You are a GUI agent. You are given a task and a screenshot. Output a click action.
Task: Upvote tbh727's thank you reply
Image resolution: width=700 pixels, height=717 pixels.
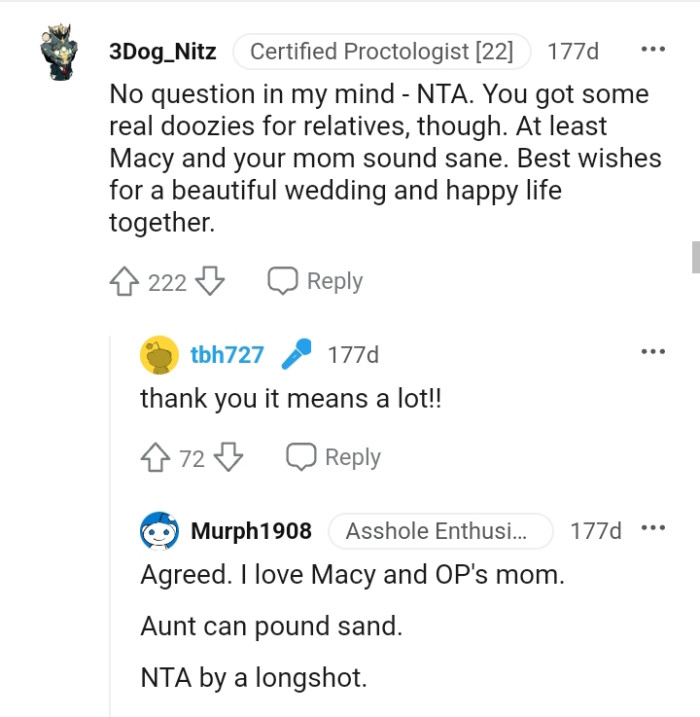click(155, 458)
